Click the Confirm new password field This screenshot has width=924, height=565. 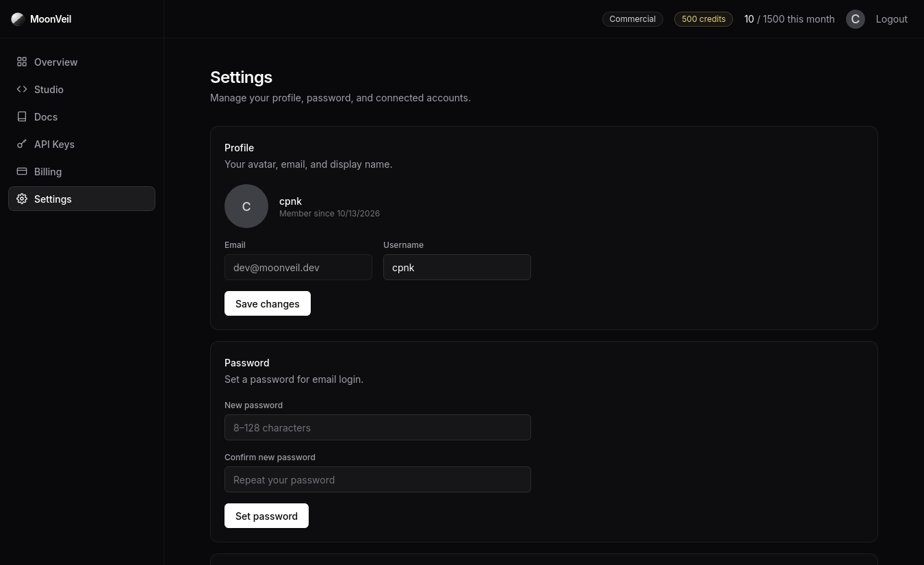coord(378,479)
